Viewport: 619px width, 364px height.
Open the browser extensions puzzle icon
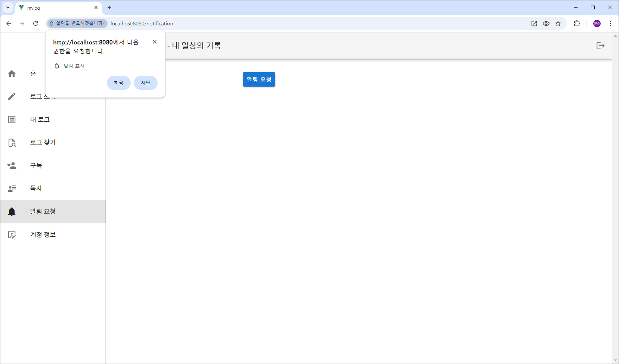(x=577, y=23)
